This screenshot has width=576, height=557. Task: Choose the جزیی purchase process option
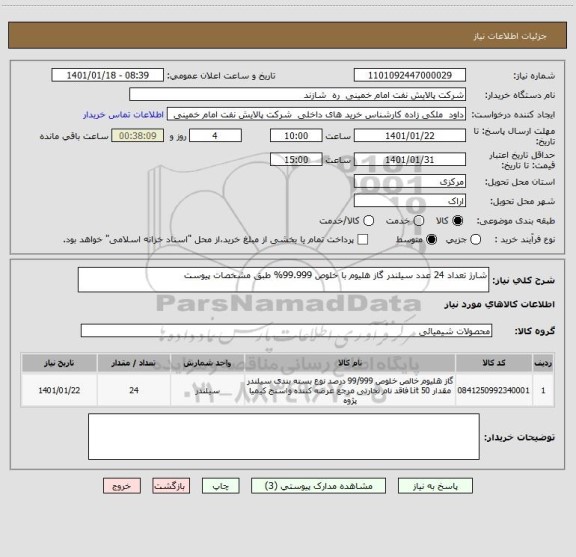(475, 240)
